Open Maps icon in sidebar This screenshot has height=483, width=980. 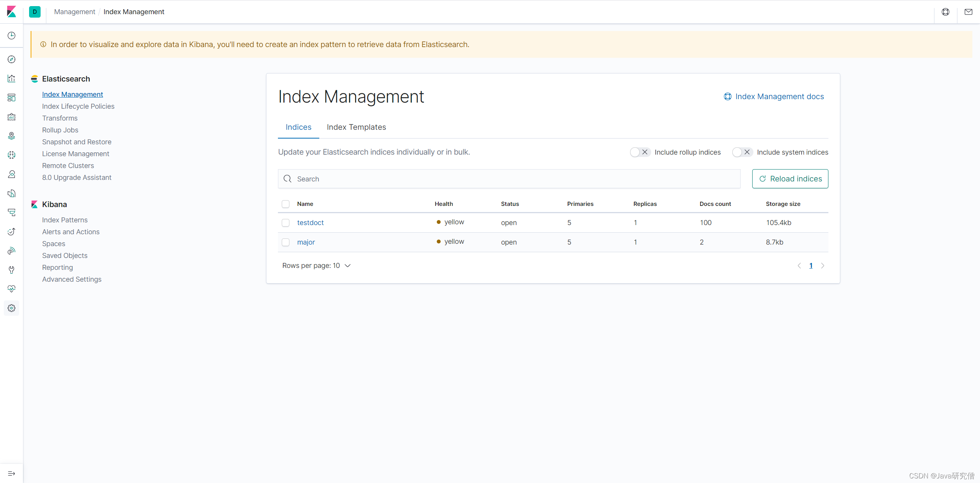pos(11,136)
